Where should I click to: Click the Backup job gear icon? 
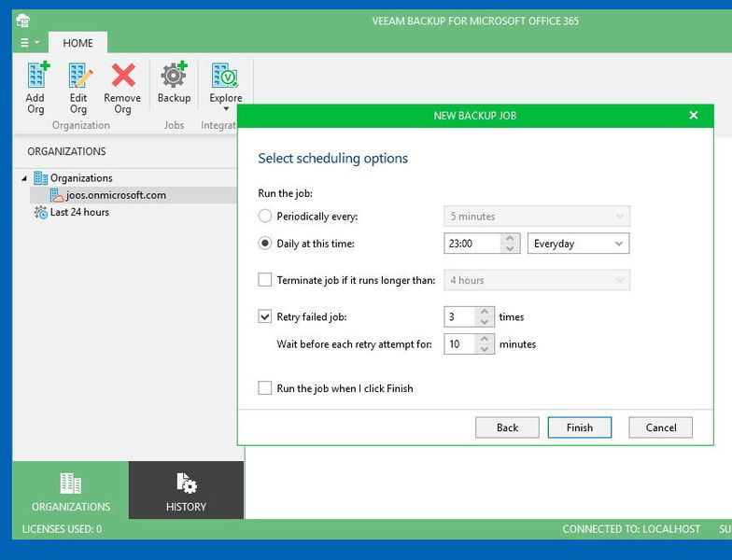(x=174, y=75)
